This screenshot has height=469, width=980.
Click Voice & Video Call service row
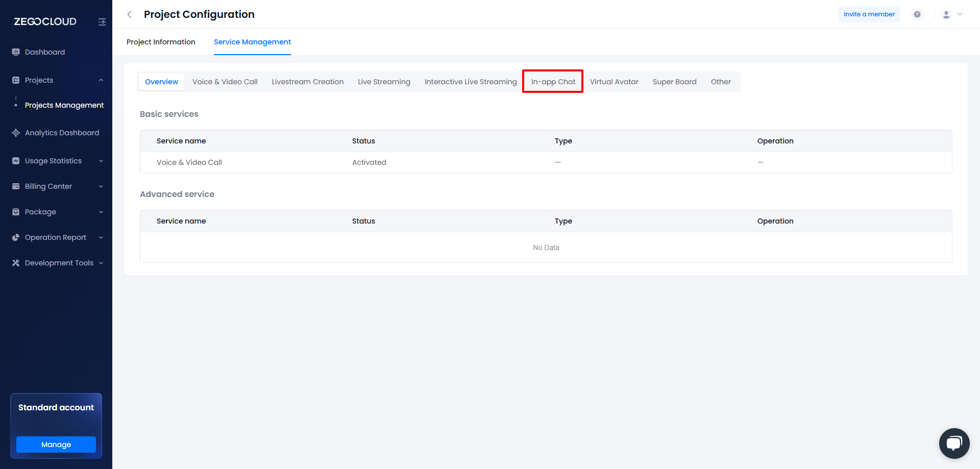click(x=546, y=162)
